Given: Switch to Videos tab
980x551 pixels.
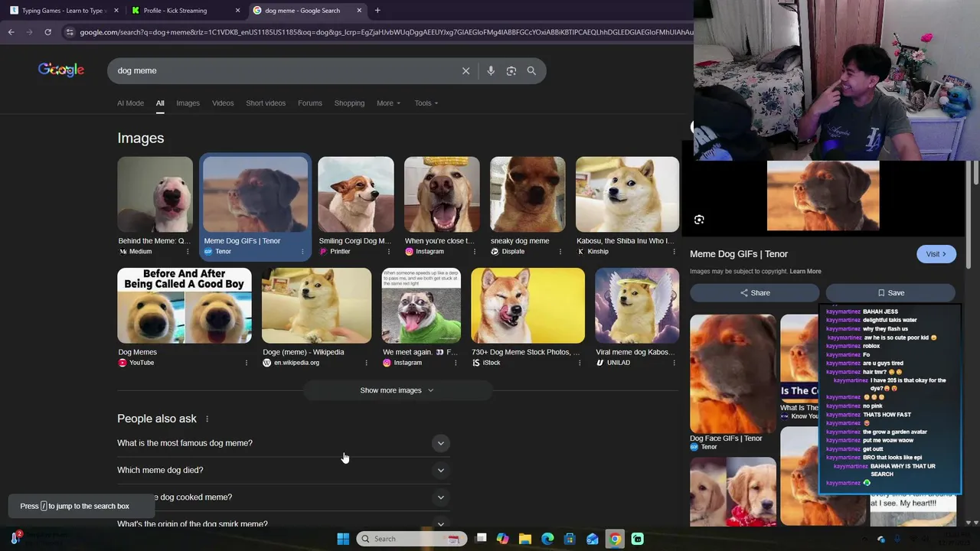Looking at the screenshot, I should 223,103.
